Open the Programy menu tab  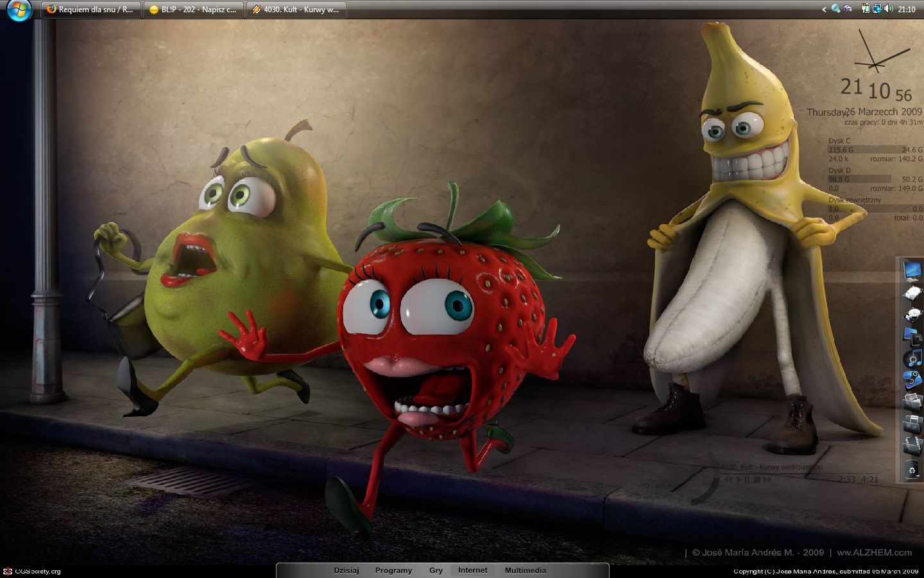393,570
